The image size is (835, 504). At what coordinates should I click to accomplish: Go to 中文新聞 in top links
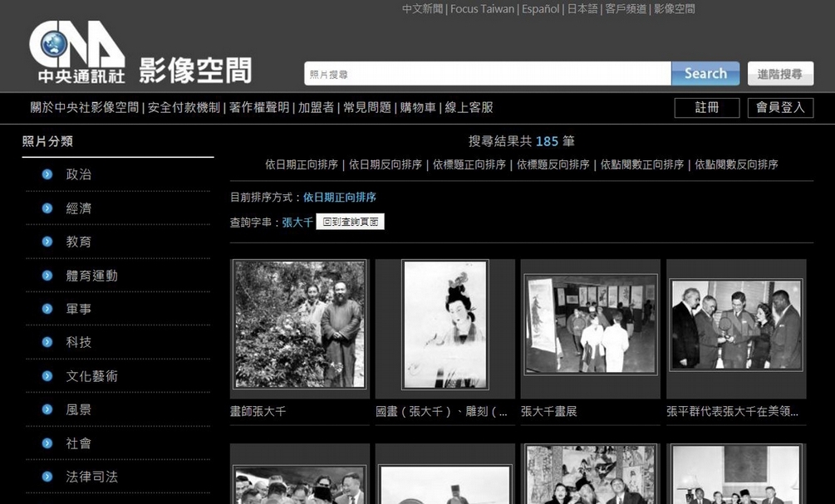(x=422, y=9)
